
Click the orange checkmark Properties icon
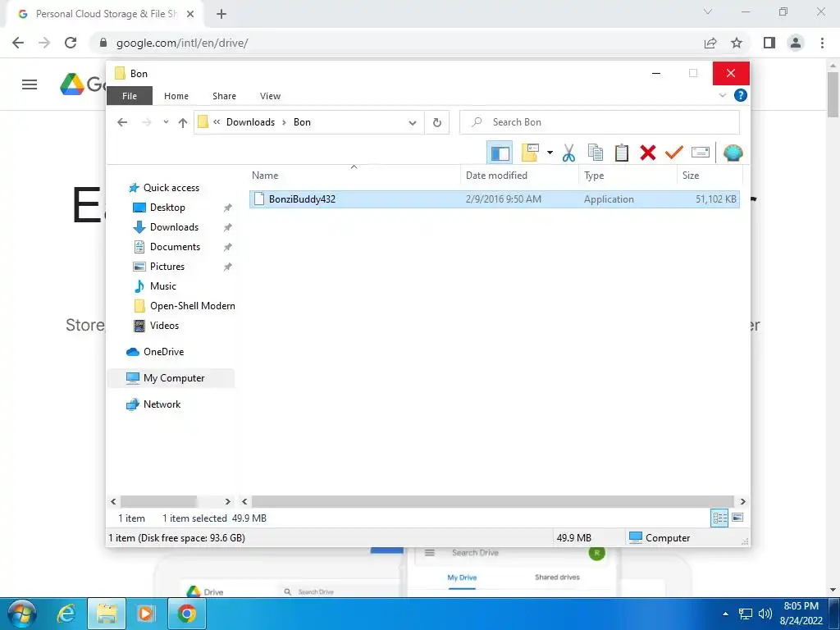coord(673,153)
